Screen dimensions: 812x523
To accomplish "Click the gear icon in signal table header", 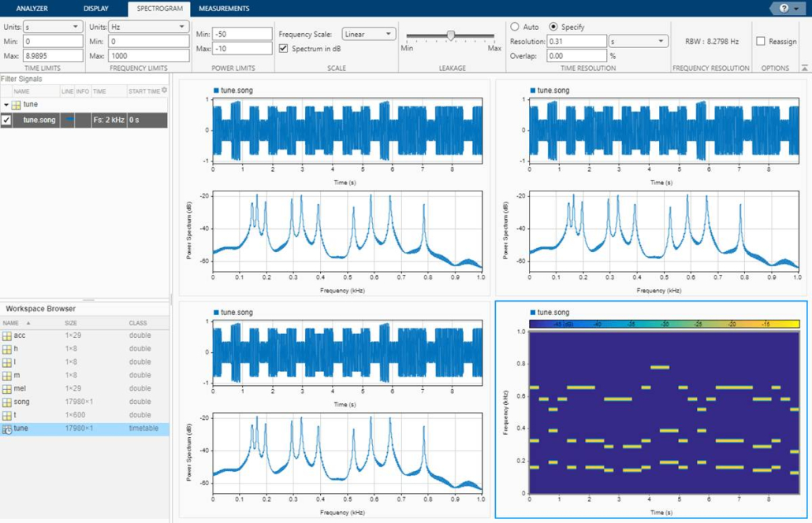I will click(164, 90).
